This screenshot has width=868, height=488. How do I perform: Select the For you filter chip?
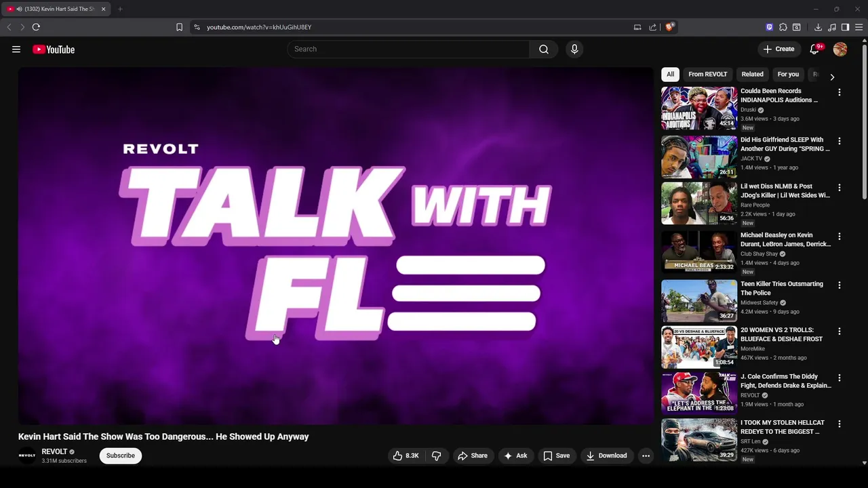(788, 74)
